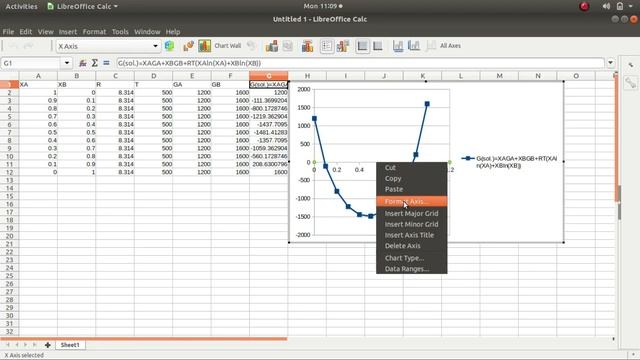The height and width of the screenshot is (360, 640).
Task: Click the Activities button
Action: point(21,6)
